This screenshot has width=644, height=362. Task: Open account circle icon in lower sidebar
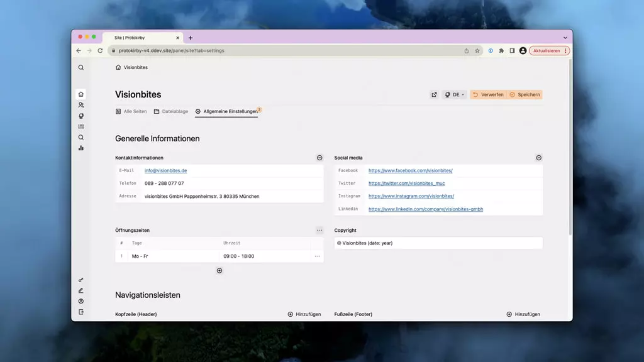click(x=81, y=301)
